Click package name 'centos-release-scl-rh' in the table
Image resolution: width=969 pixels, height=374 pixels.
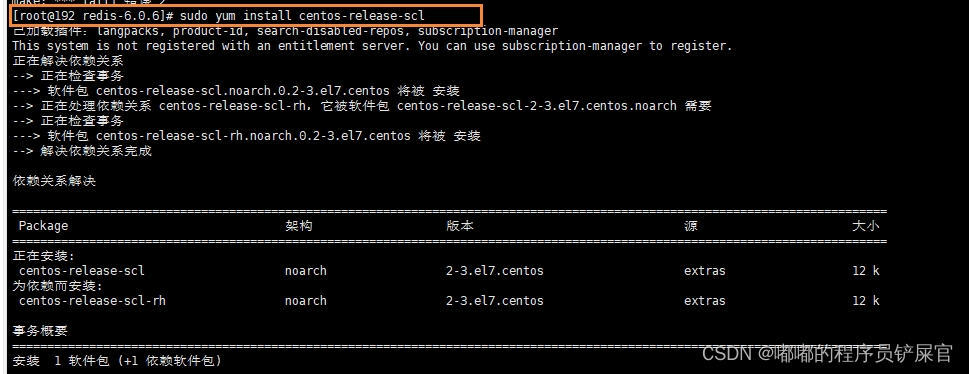(x=92, y=301)
